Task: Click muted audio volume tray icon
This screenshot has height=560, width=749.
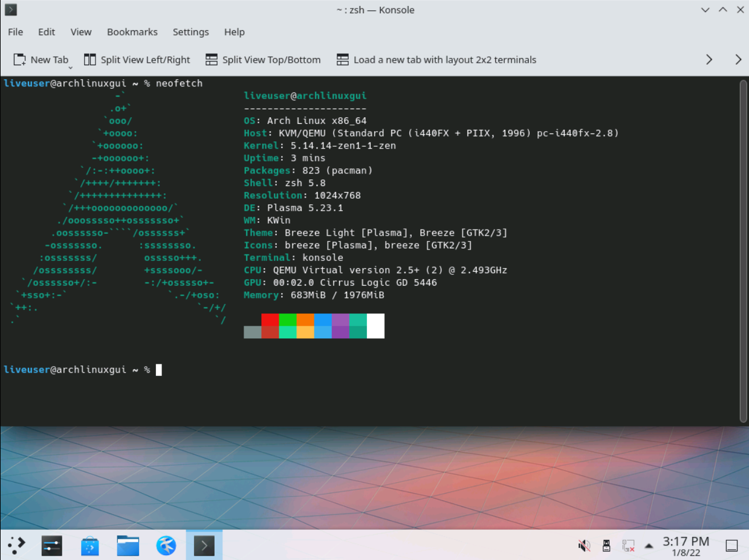Action: [584, 546]
